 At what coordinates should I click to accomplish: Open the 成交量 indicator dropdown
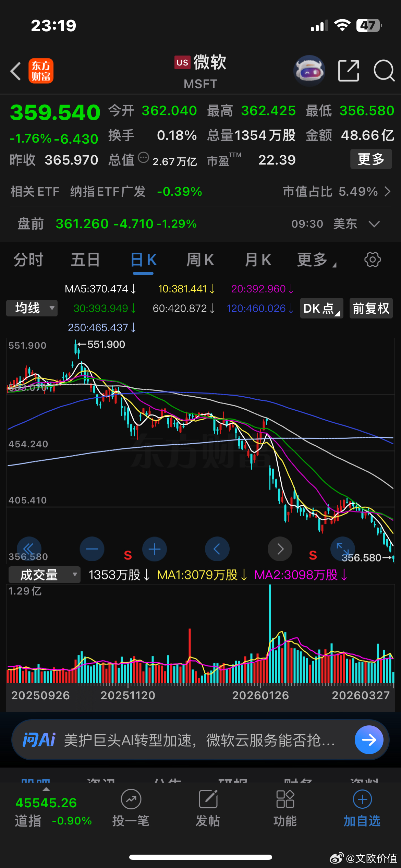tap(45, 575)
